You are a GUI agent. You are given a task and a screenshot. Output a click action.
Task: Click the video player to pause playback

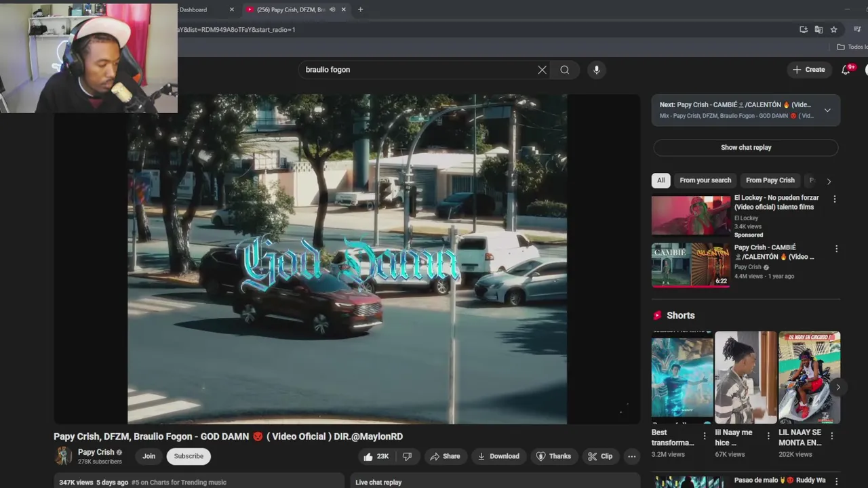pyautogui.click(x=347, y=259)
